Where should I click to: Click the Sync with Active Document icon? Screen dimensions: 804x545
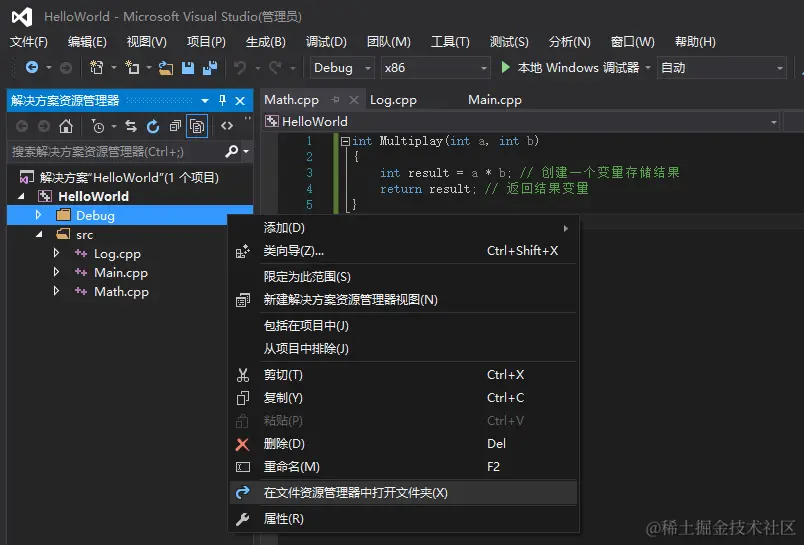[131, 126]
